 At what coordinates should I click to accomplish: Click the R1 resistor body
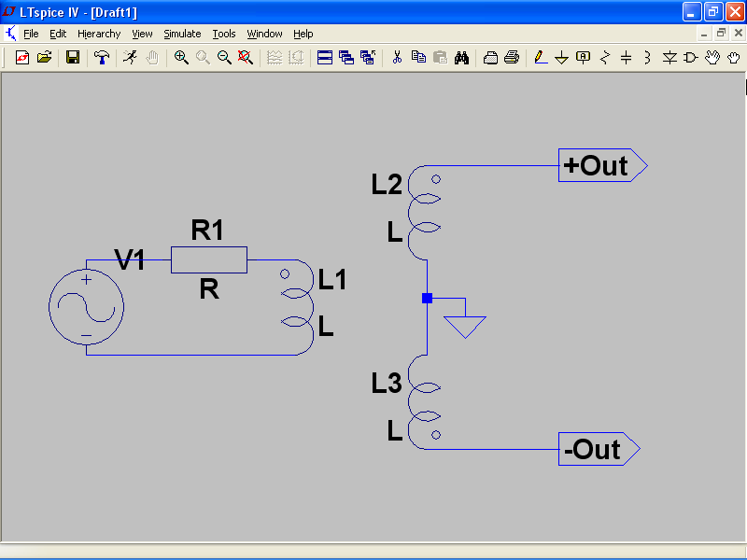pos(209,260)
